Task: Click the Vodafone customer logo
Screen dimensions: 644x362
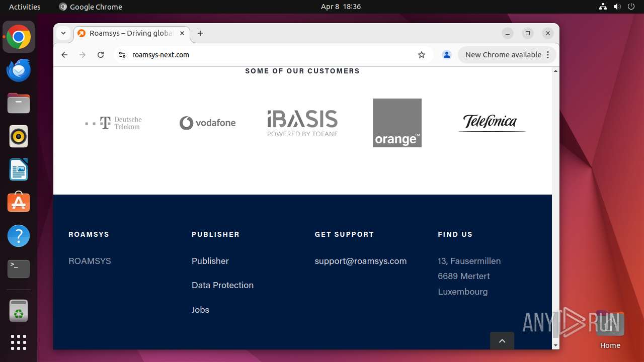Action: pos(207,123)
